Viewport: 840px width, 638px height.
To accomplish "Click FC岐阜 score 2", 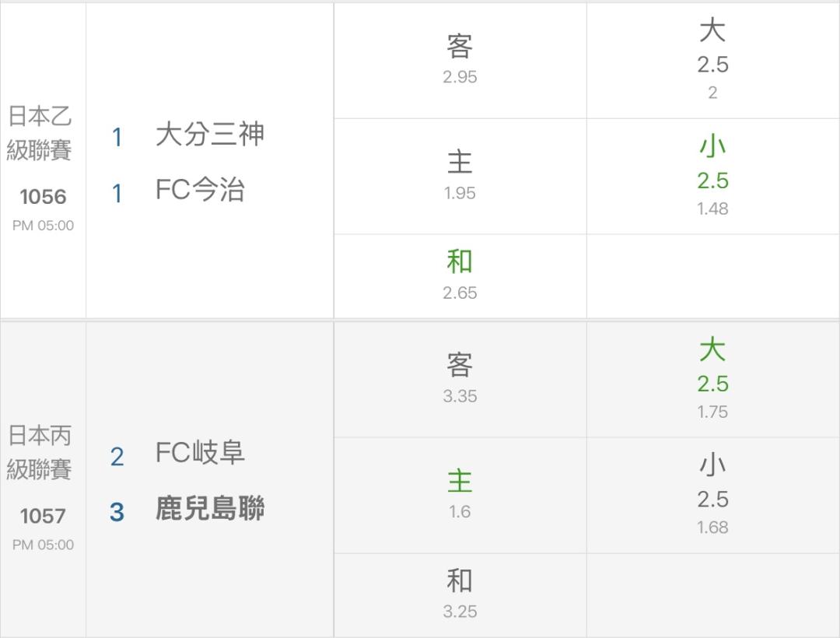I will 117,457.
